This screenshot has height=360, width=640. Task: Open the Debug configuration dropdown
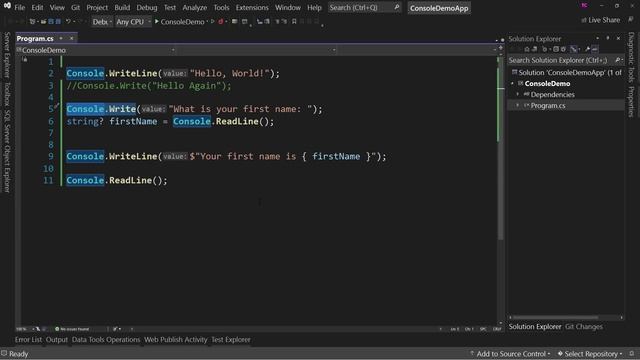pyautogui.click(x=102, y=22)
